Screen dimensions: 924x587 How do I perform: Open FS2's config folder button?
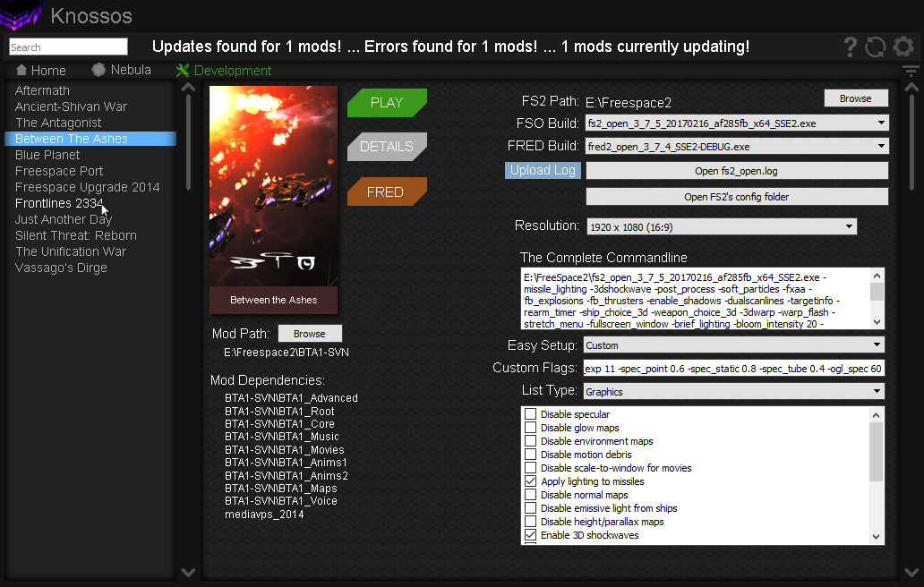[737, 197]
